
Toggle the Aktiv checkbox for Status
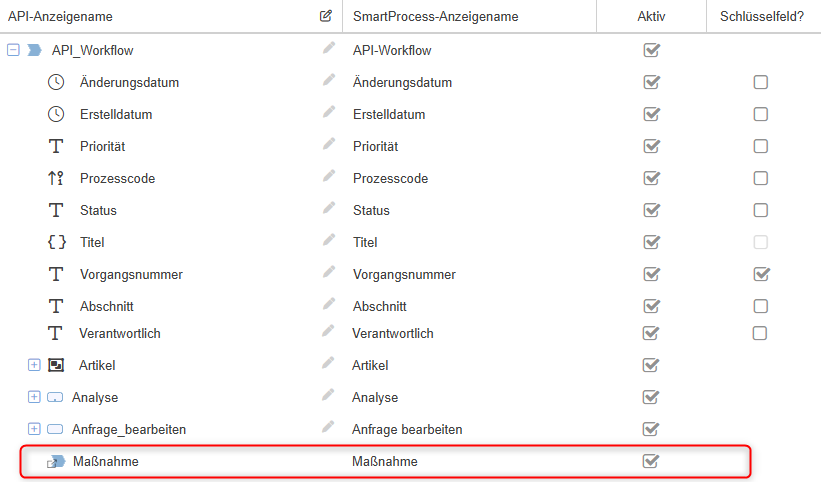tap(651, 210)
